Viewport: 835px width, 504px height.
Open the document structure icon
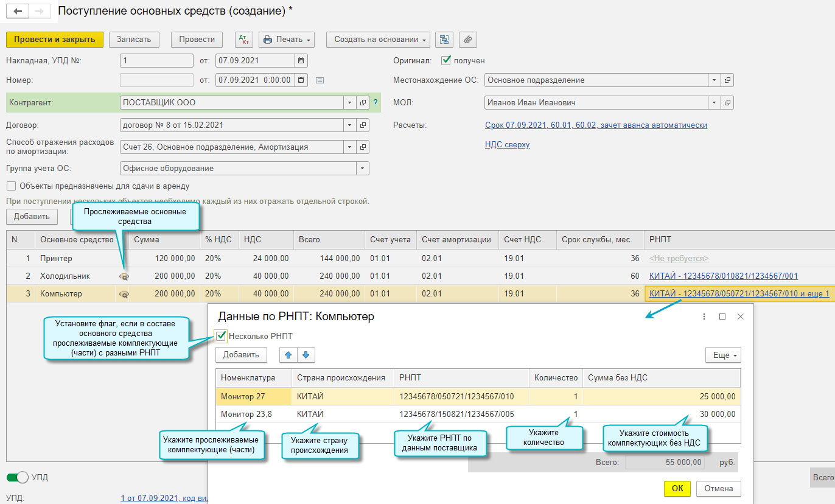[x=444, y=40]
